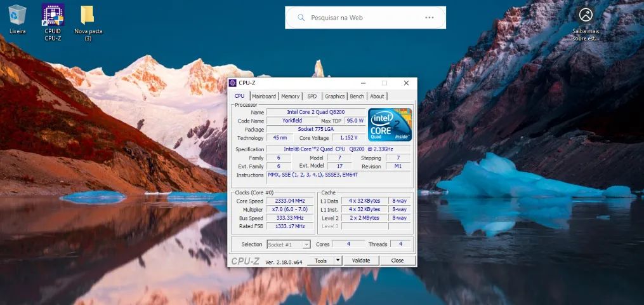Click the Name value Intel Core 2 Quad Q8200
Screen dimensions: 644x305
[x=316, y=112]
